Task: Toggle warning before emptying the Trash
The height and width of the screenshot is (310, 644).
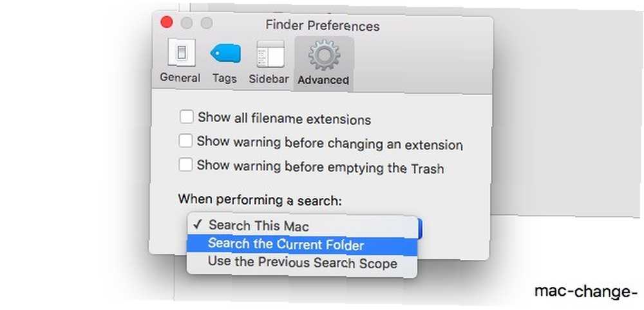Action: (185, 165)
